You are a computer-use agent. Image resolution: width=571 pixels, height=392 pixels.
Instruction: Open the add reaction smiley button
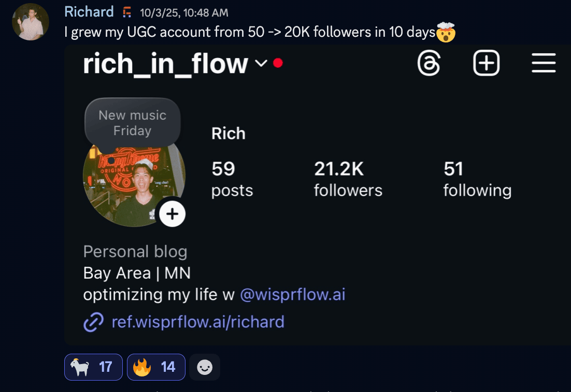(x=205, y=367)
